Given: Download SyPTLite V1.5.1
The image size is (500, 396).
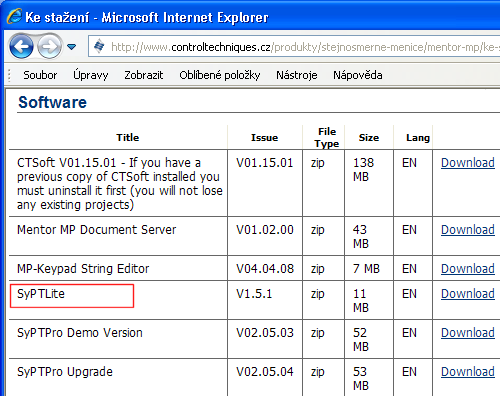Looking at the screenshot, I should (468, 294).
